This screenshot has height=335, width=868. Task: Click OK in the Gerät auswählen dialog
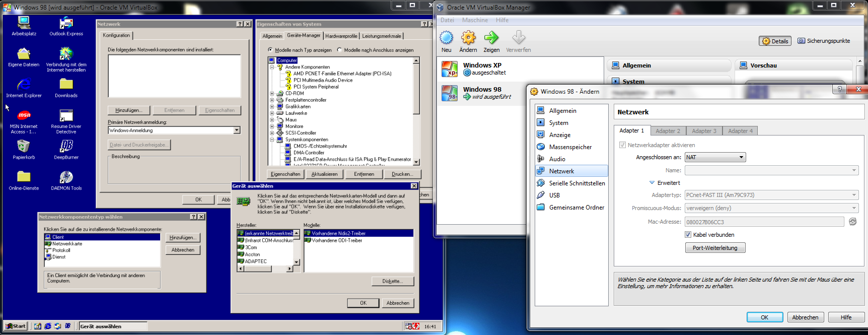[x=363, y=303]
